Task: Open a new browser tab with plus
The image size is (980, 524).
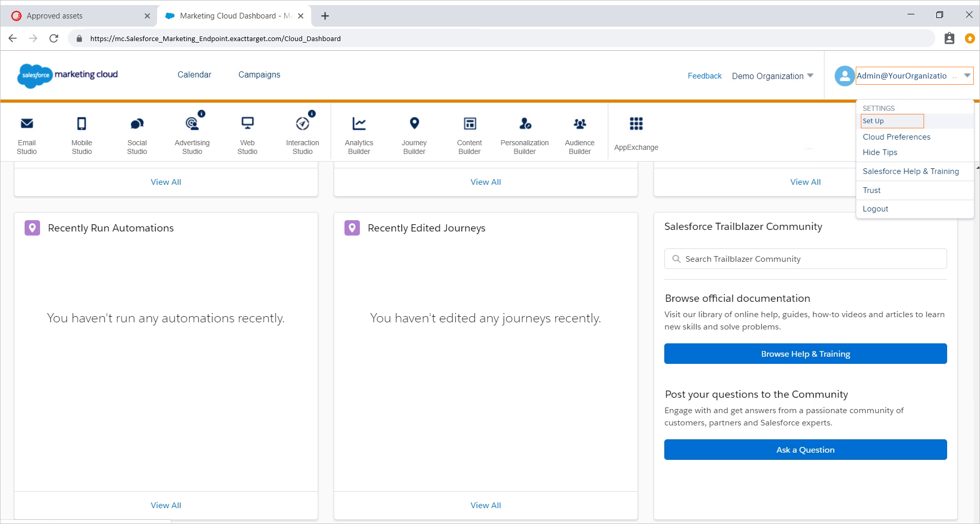Action: [325, 16]
